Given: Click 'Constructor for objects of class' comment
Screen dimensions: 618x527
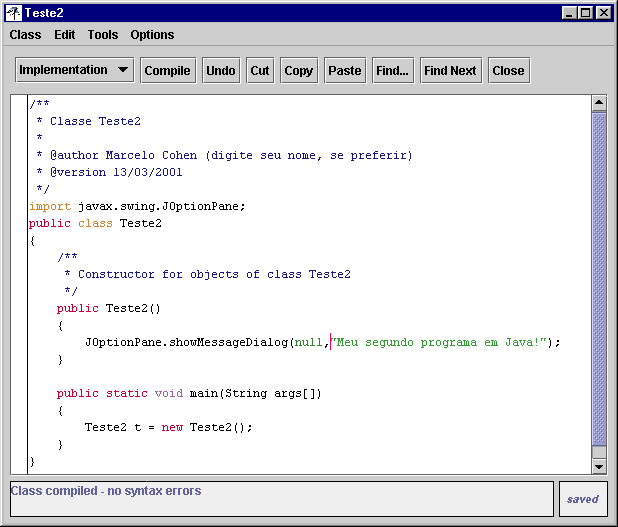Looking at the screenshot, I should tap(208, 274).
